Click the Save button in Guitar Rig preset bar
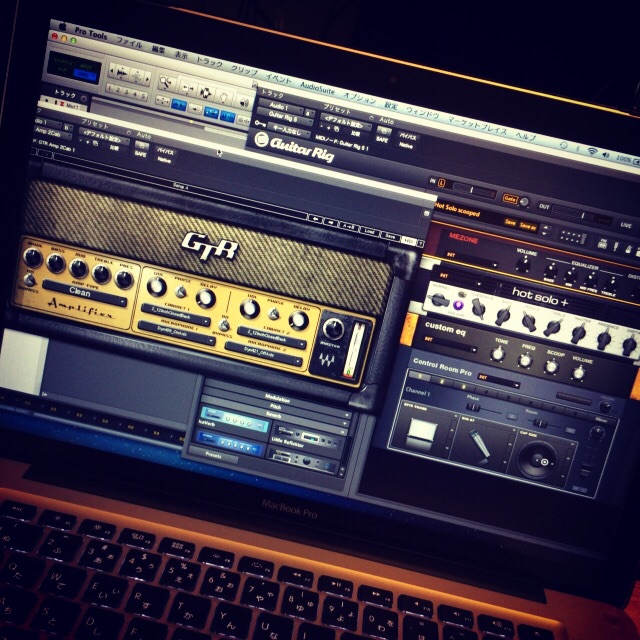This screenshot has height=640, width=640. 510,222
